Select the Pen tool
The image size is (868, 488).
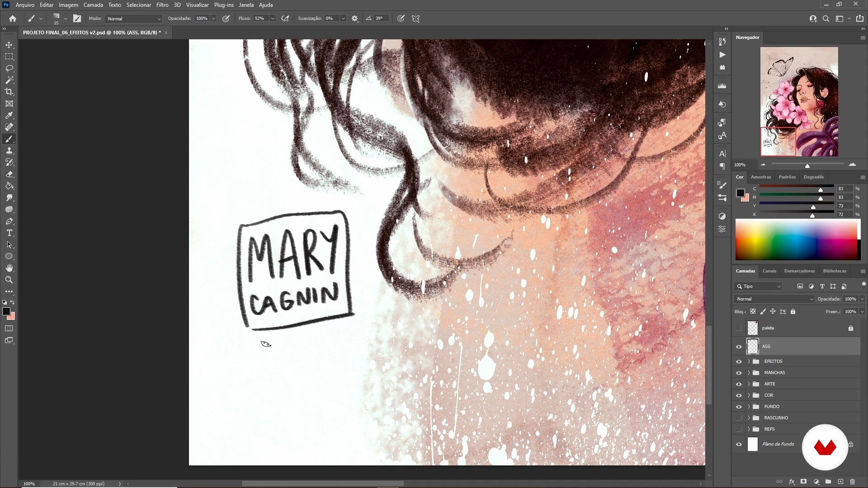pos(9,221)
